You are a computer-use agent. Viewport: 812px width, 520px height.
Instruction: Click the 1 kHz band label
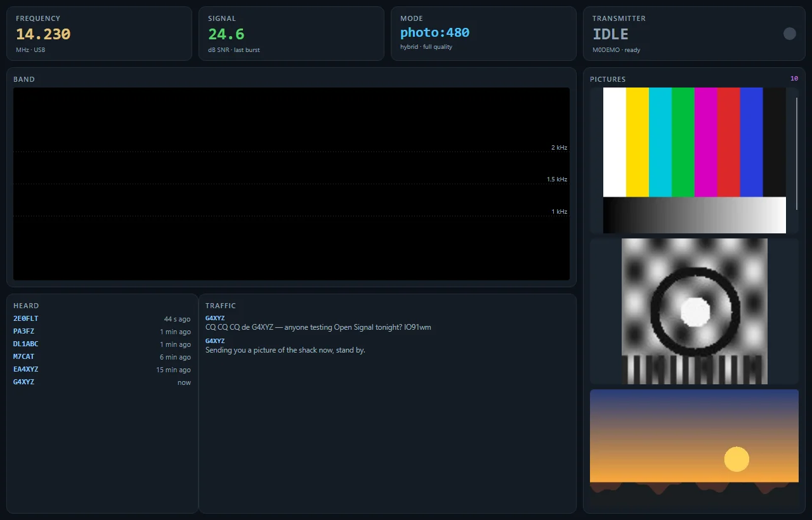click(x=559, y=212)
